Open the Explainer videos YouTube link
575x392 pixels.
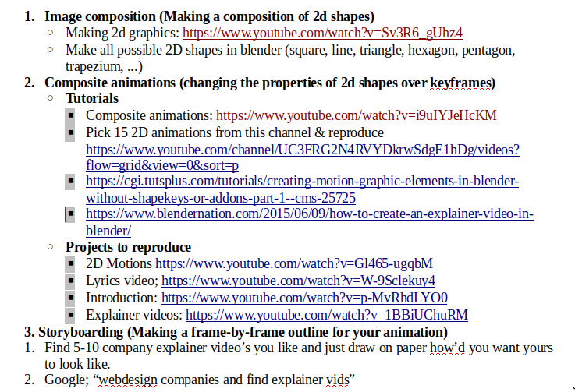pos(326,315)
